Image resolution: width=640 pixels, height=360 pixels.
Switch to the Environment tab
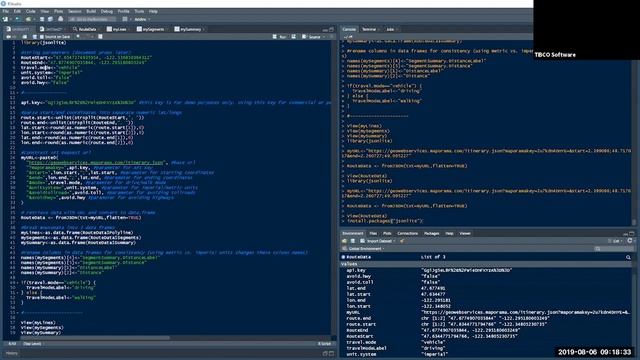353,233
